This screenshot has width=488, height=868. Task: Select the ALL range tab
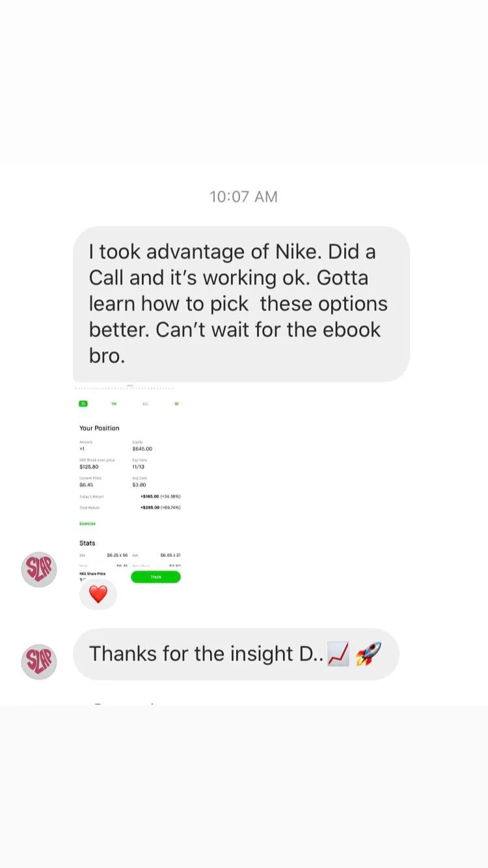coord(145,403)
